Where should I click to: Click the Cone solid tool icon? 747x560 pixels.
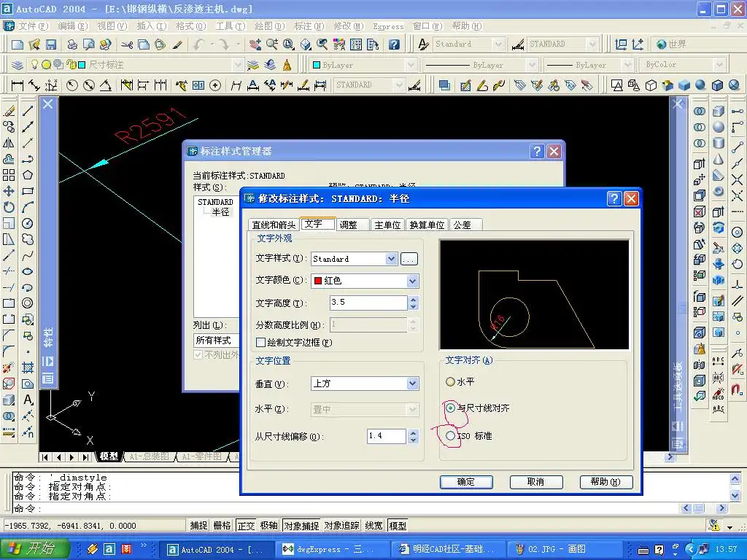(719, 159)
